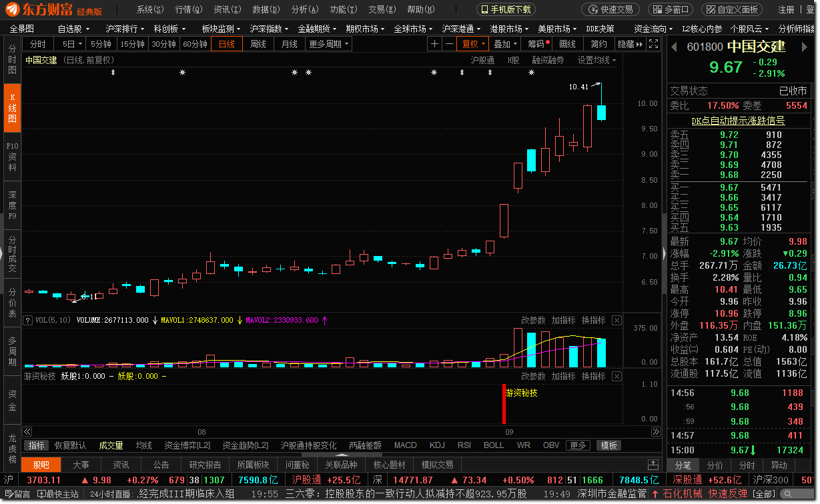This screenshot has width=820, height=504.
Task: Click the small icon at right of bottom tab row
Action: coord(653,465)
